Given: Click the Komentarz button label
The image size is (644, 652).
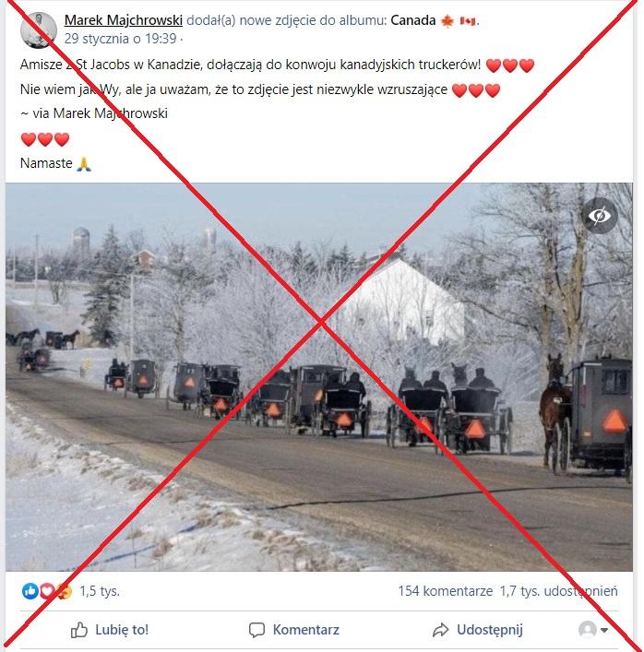Looking at the screenshot, I should (x=305, y=630).
